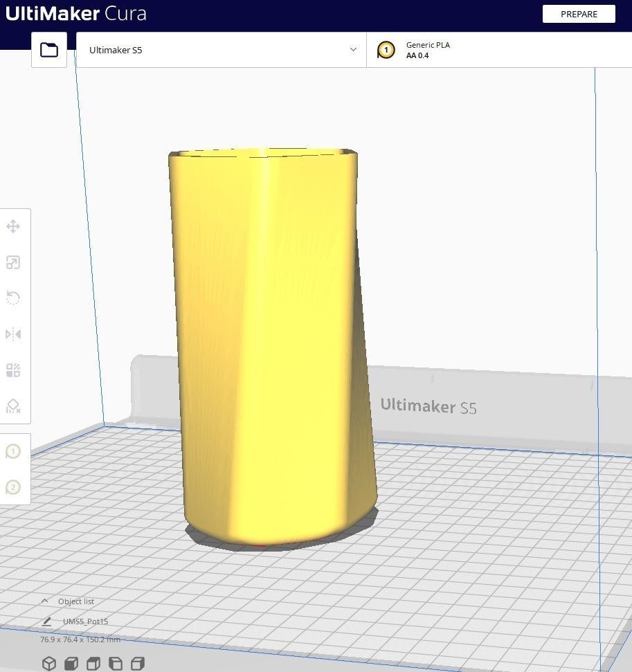Viewport: 632px width, 672px height.
Task: Open Generic PLA AA 0.4 configuration panel
Action: click(499, 50)
